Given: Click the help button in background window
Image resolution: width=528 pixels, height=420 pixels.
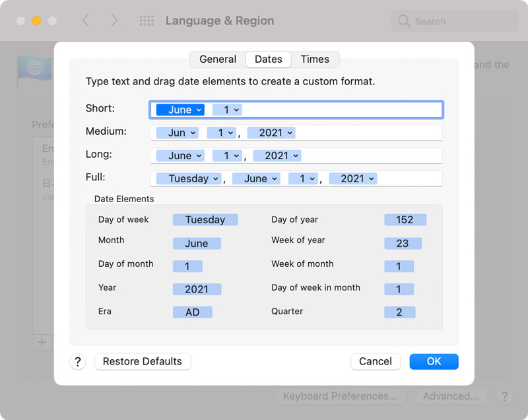Looking at the screenshot, I should (x=504, y=397).
